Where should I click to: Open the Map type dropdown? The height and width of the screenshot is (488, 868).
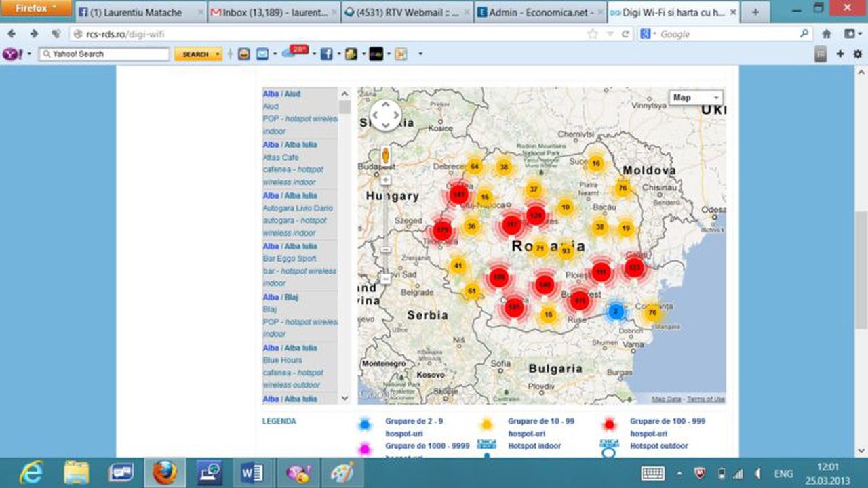coord(696,98)
